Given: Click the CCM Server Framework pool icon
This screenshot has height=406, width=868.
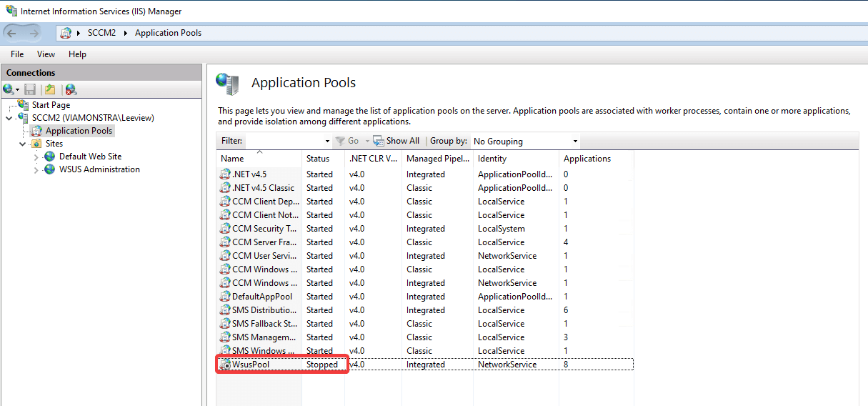Looking at the screenshot, I should [225, 242].
